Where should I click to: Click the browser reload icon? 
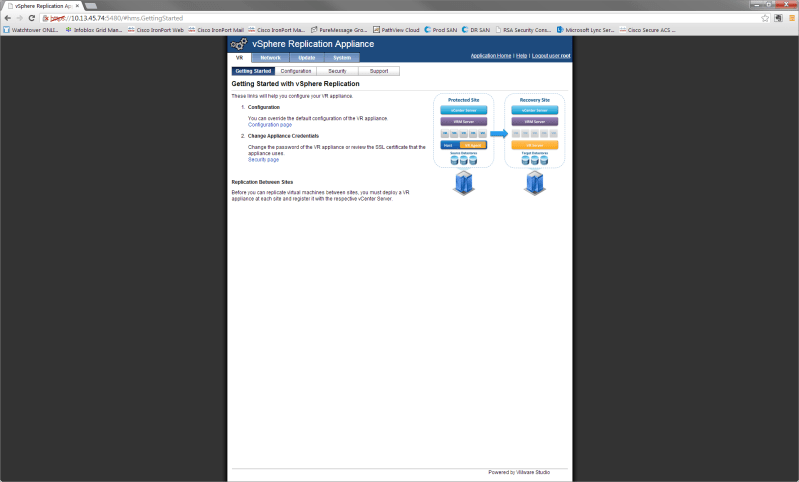[x=33, y=18]
